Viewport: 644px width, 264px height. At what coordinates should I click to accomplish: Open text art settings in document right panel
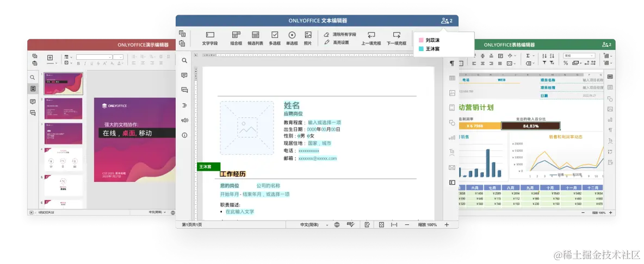point(452,153)
